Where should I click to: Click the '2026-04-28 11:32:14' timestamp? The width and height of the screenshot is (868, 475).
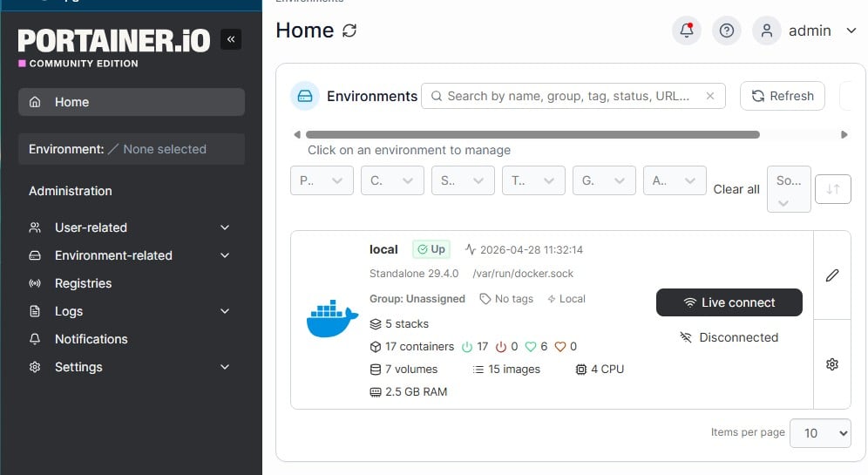tap(532, 249)
